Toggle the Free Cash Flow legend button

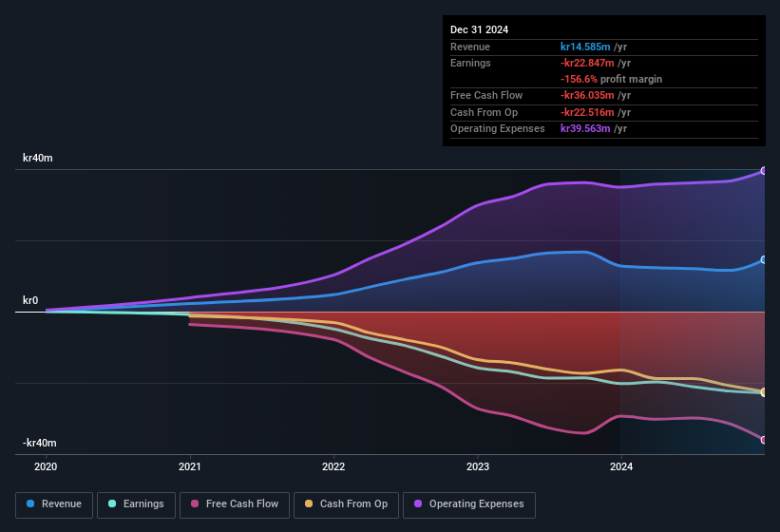[235, 504]
